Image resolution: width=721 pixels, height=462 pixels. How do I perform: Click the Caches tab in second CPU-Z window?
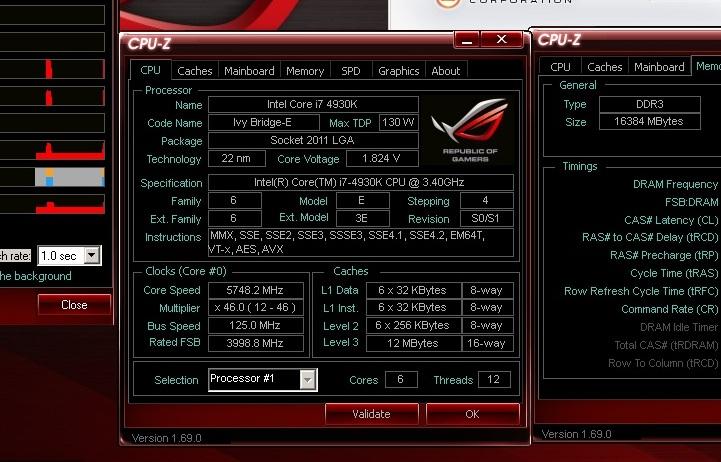(605, 67)
